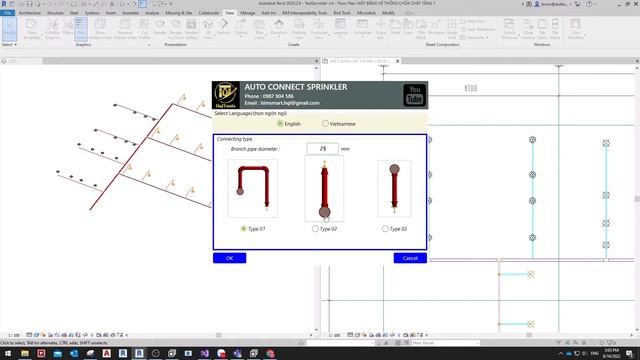Click the Cut Profile ribbon icon

pyautogui.click(x=144, y=29)
